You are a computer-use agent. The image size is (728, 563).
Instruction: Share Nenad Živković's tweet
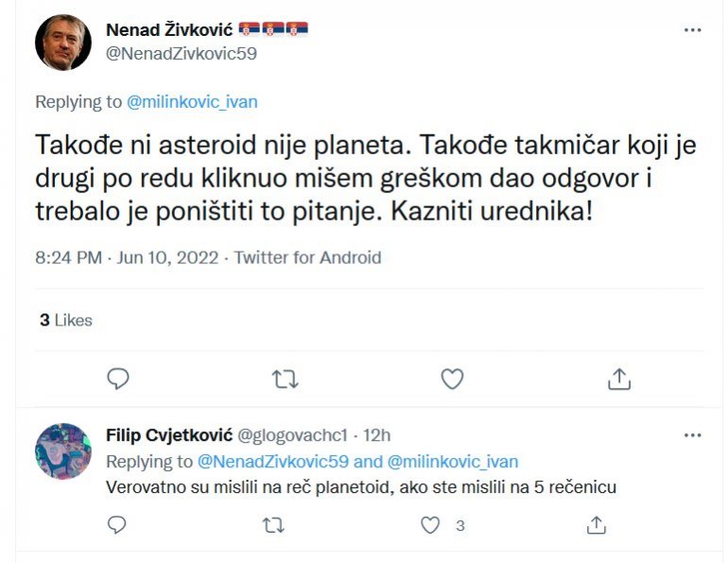pyautogui.click(x=618, y=379)
